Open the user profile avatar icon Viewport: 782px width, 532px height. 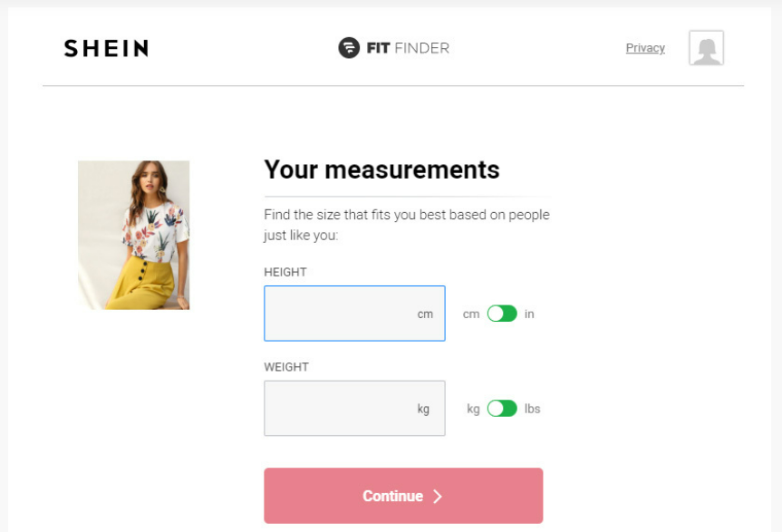click(x=706, y=48)
